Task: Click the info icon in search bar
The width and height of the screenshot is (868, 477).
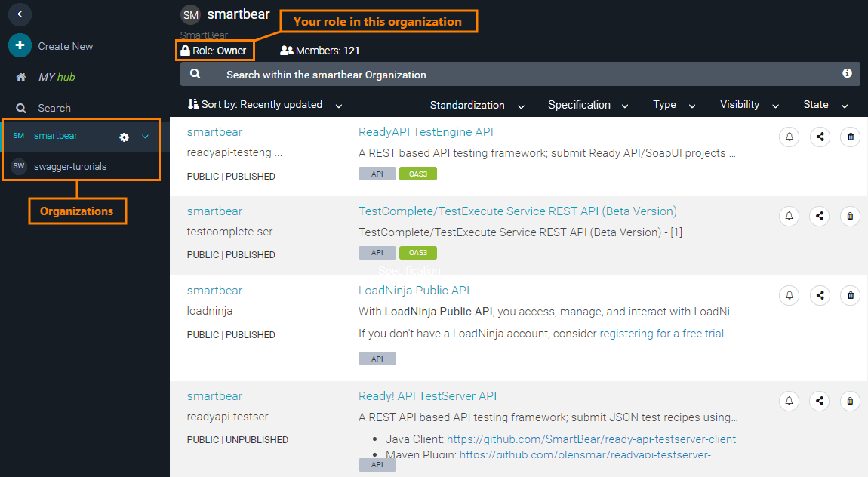Action: click(847, 74)
